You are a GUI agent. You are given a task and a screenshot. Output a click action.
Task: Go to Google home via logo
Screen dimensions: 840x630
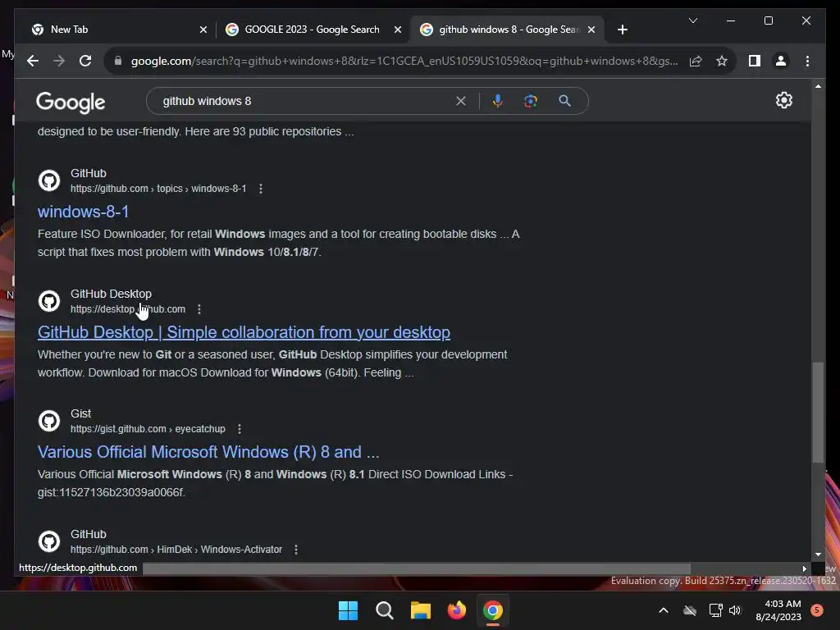[71, 102]
